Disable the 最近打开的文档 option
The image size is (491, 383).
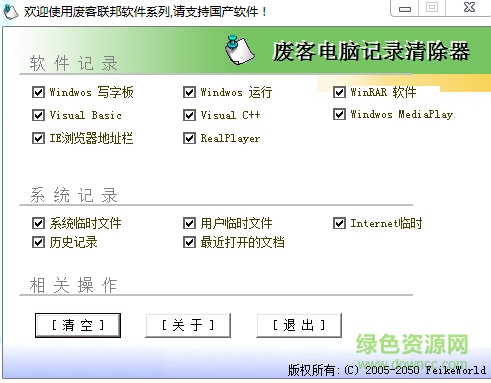[189, 242]
